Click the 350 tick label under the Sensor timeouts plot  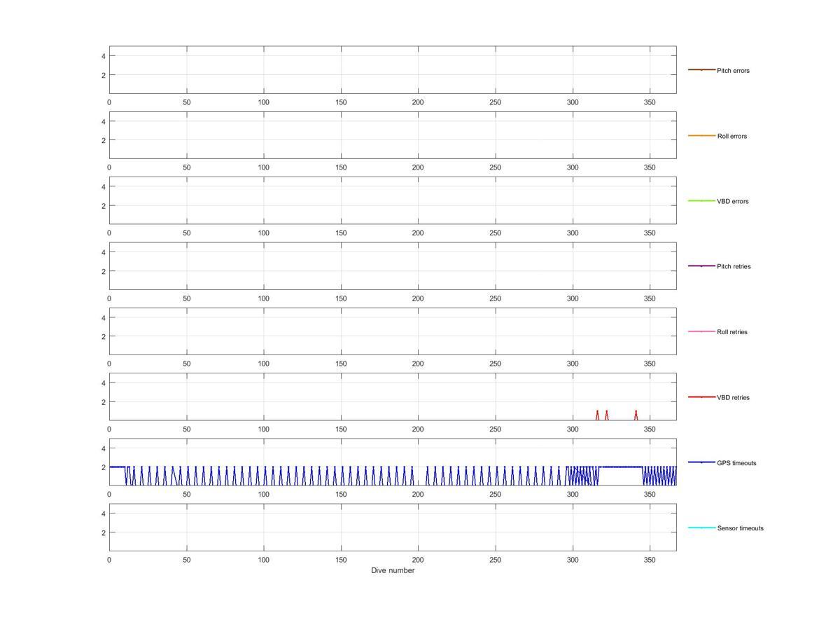[650, 560]
